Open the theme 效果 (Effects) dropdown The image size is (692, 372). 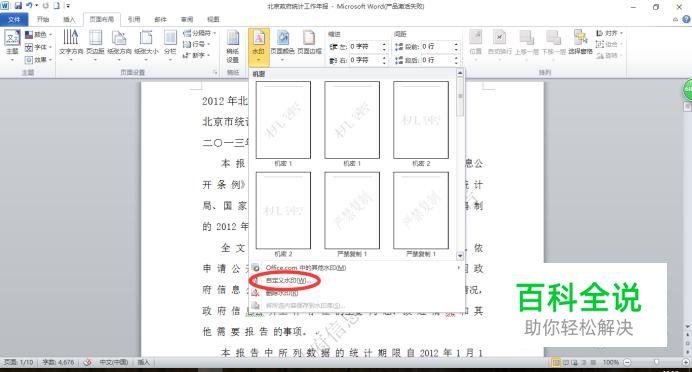[x=38, y=59]
